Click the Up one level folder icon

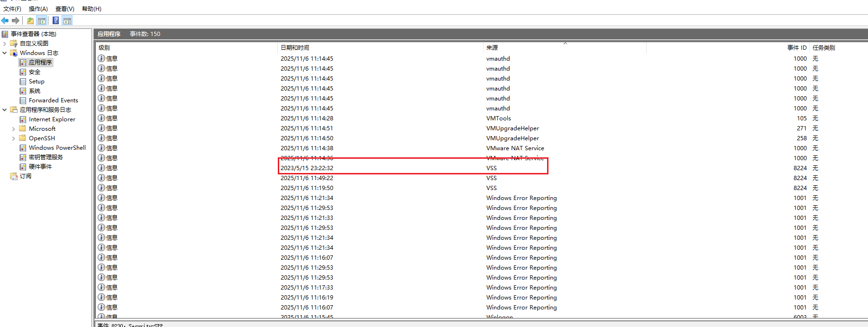tap(30, 20)
